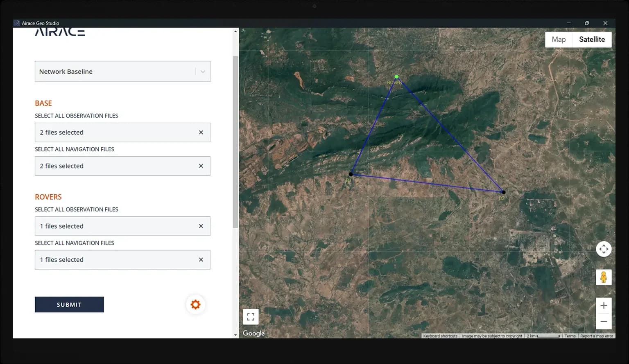Open map Terms link
This screenshot has width=629, height=364.
click(570, 336)
